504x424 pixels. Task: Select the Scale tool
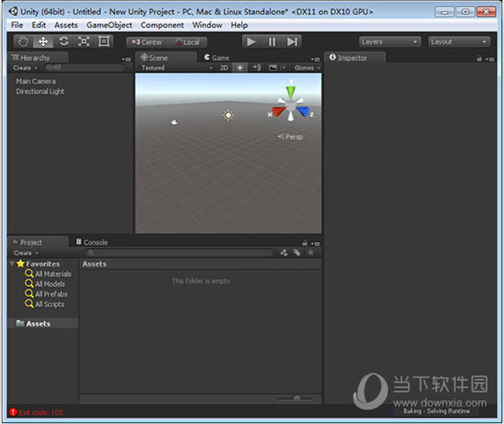point(83,42)
